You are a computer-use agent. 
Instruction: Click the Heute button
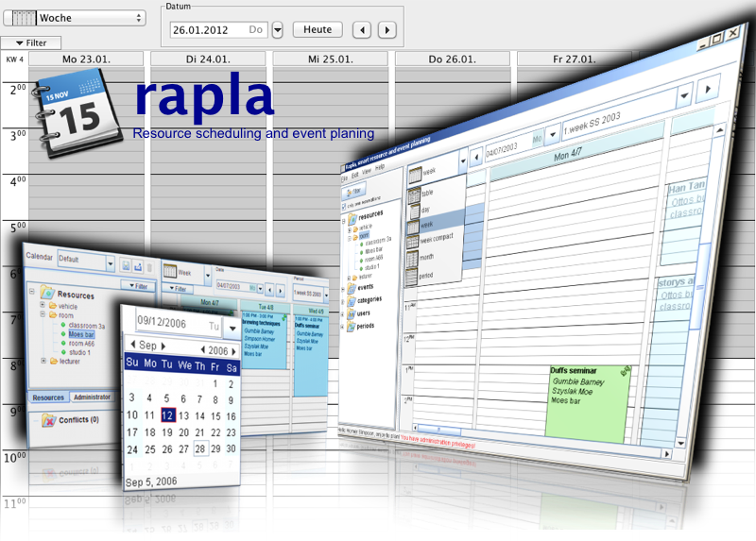[317, 30]
